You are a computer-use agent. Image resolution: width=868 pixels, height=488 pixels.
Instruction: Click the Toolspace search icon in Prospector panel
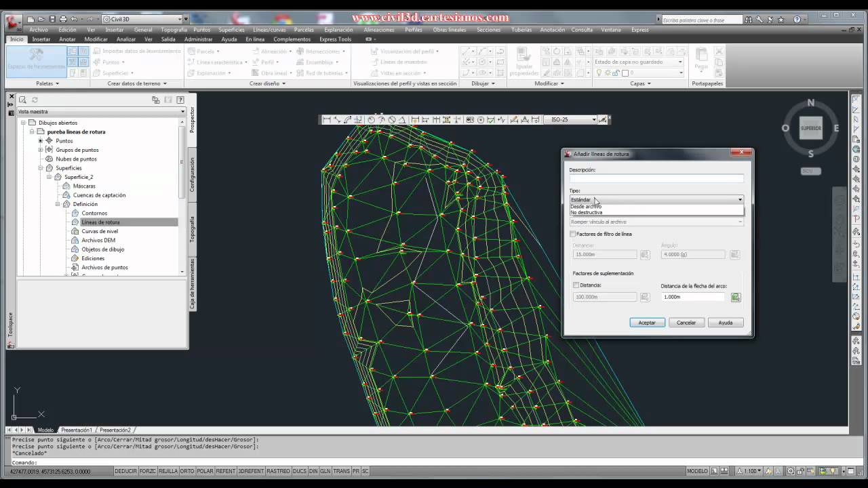[22, 100]
